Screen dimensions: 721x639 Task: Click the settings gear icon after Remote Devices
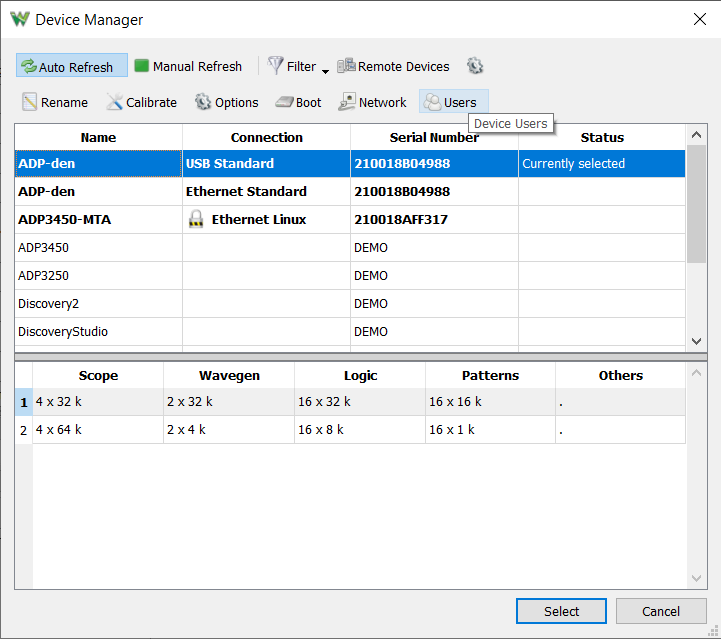click(x=475, y=66)
